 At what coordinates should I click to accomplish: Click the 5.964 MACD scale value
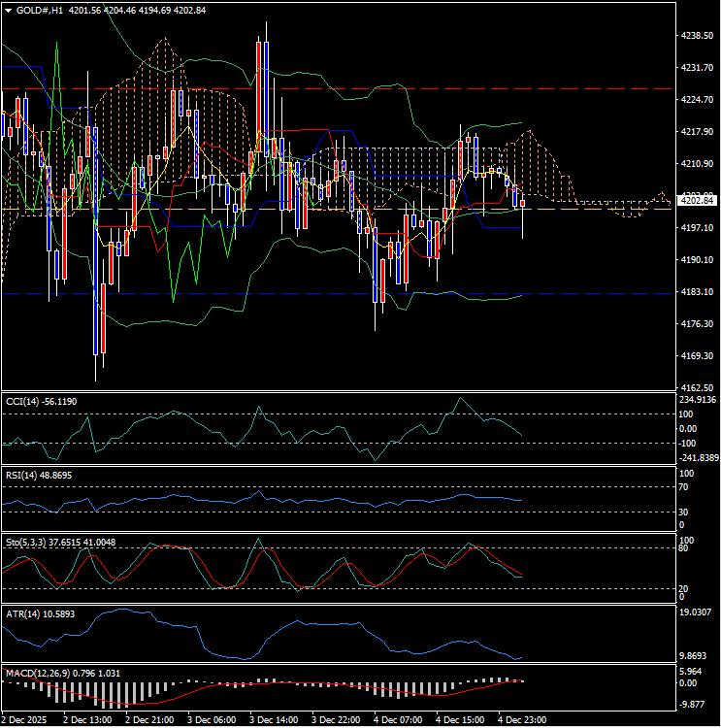click(x=693, y=672)
